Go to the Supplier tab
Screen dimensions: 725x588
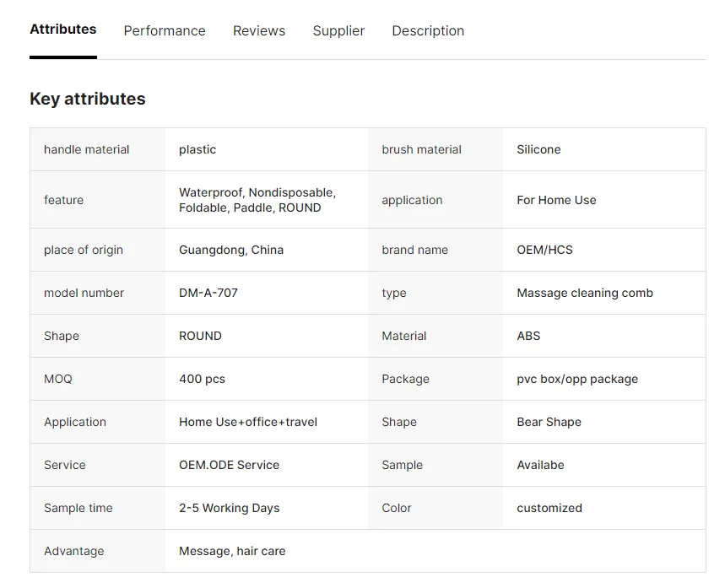(338, 30)
